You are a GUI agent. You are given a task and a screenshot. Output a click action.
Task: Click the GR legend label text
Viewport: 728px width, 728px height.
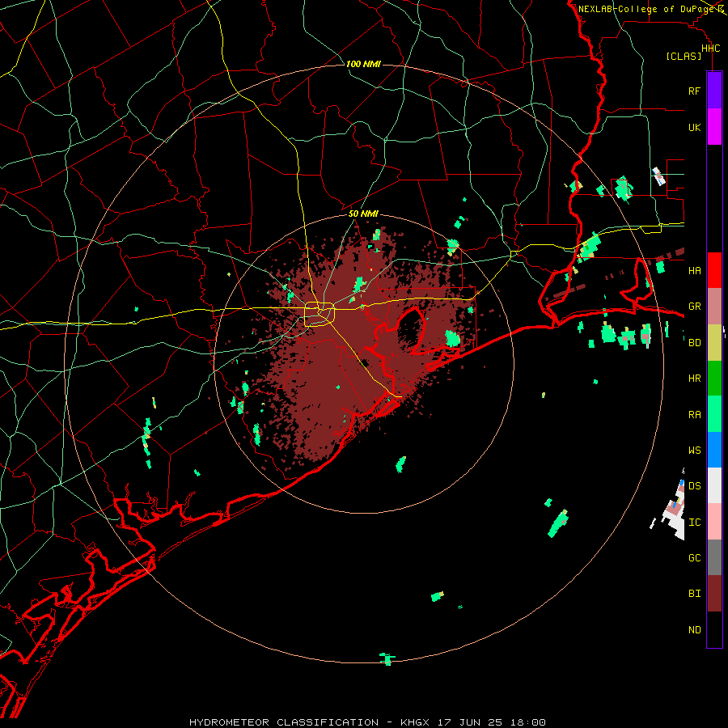click(694, 307)
